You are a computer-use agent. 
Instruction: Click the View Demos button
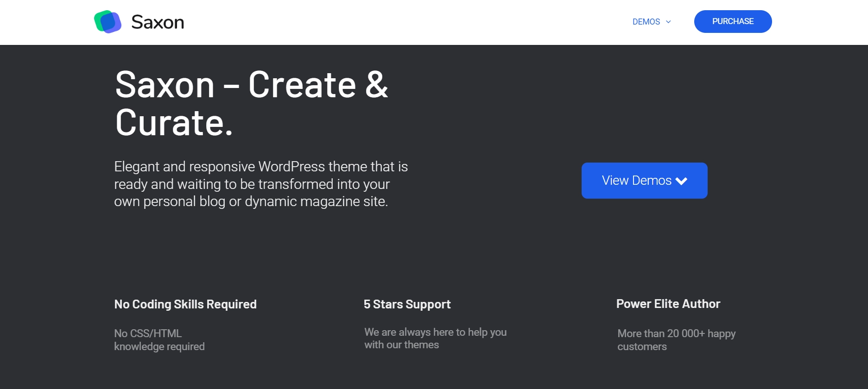644,181
